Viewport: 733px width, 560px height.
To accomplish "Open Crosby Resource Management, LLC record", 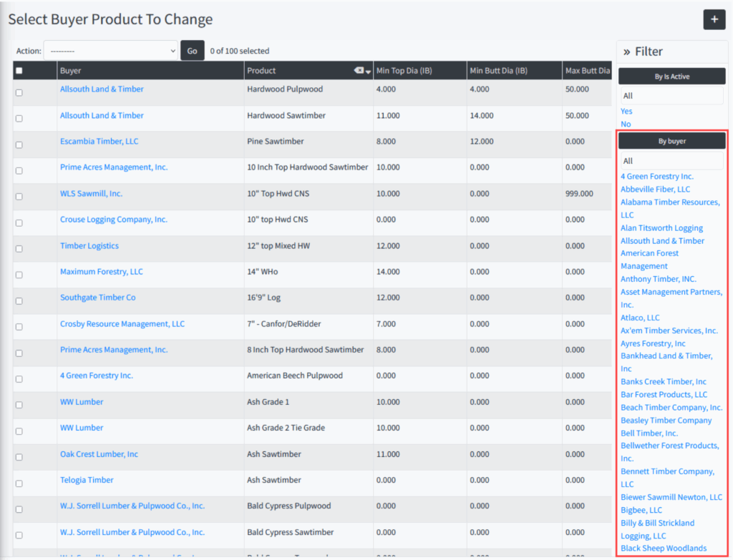I will (122, 324).
